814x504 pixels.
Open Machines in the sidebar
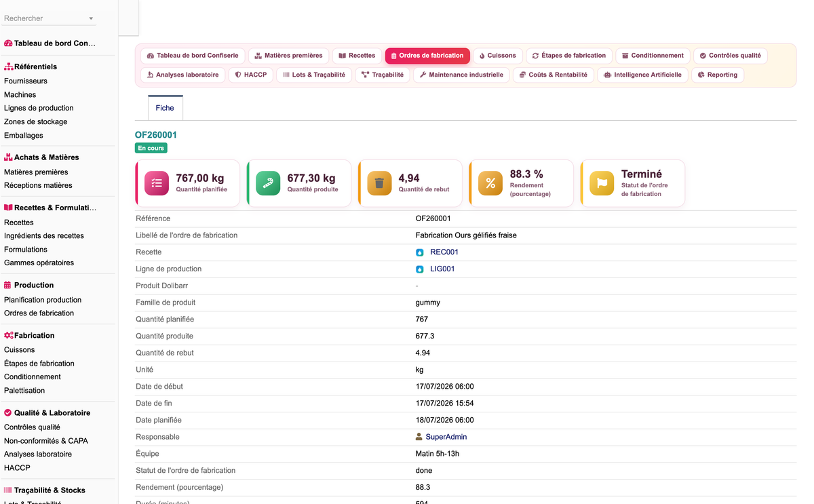click(x=20, y=95)
